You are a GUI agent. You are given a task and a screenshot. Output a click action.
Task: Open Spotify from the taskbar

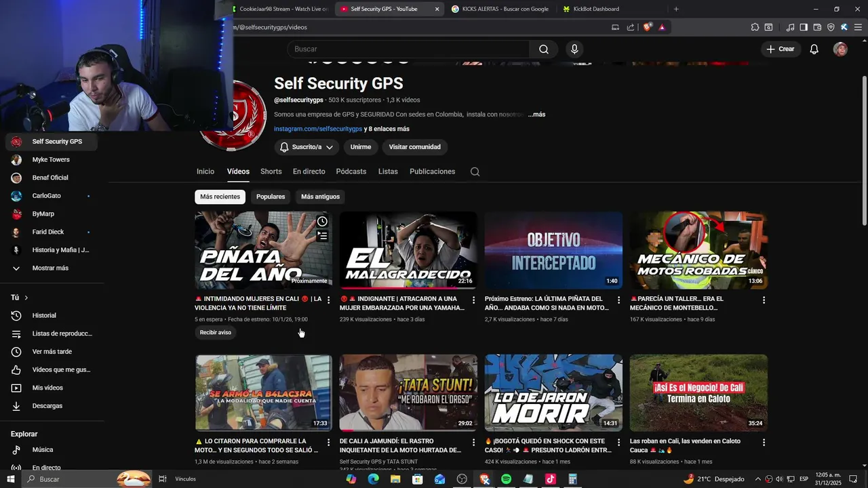pos(506,479)
